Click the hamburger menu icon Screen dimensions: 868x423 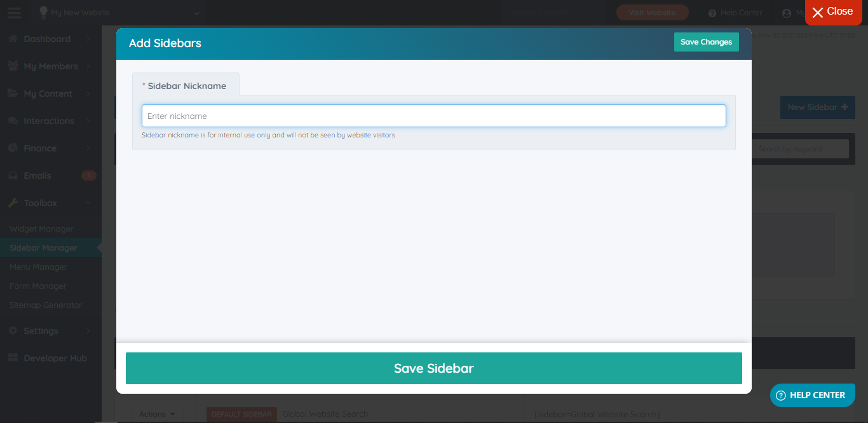click(x=14, y=12)
